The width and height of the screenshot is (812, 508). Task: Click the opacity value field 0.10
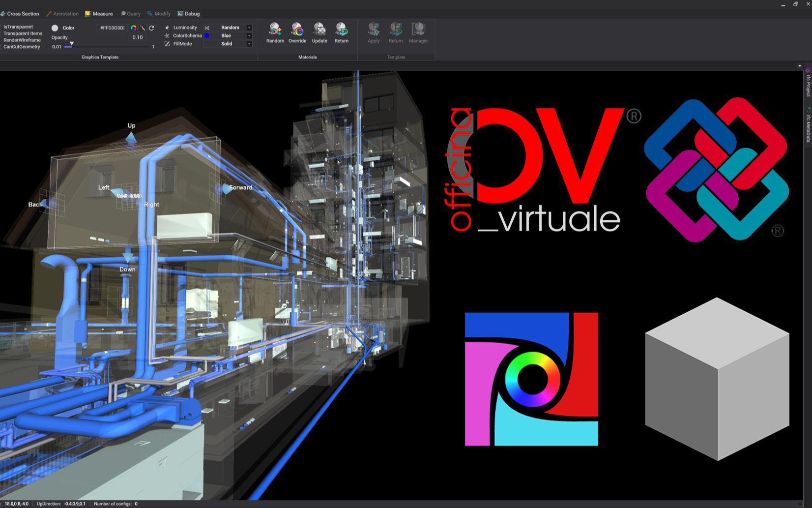[x=138, y=37]
